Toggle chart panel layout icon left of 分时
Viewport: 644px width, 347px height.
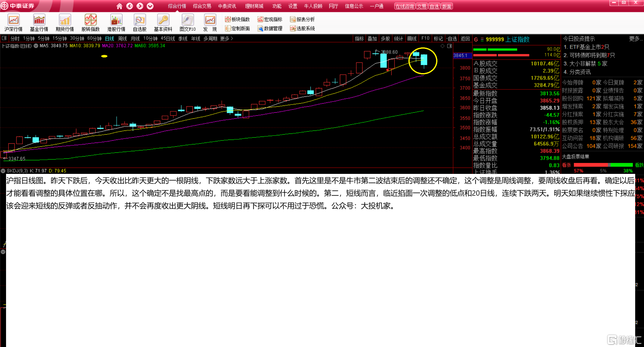click(x=4, y=38)
